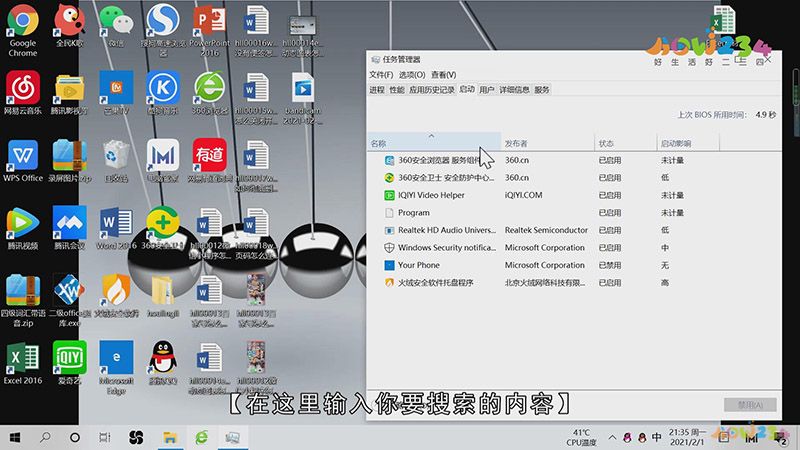Switch to the 详细信息 tab
The width and height of the screenshot is (800, 450).
[x=514, y=90]
